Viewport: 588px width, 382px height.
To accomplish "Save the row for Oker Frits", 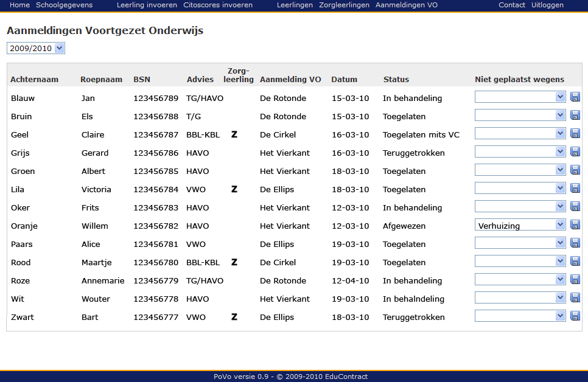I will tap(575, 207).
